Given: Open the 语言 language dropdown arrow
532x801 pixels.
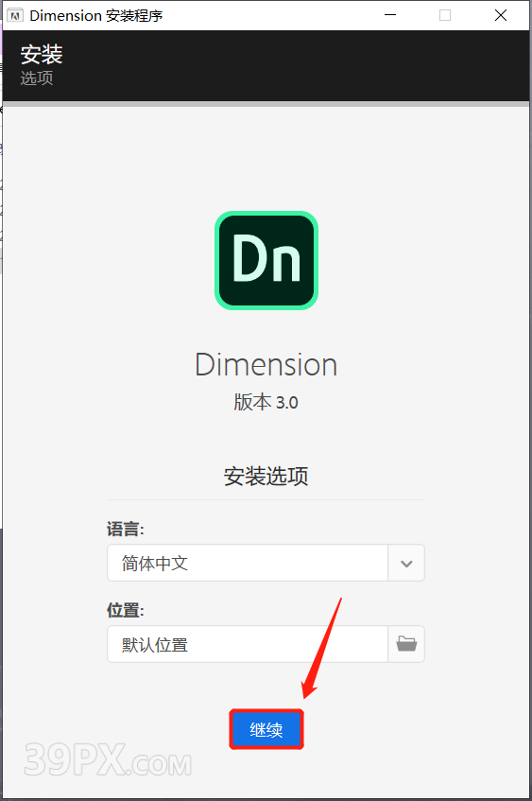Looking at the screenshot, I should point(406,563).
